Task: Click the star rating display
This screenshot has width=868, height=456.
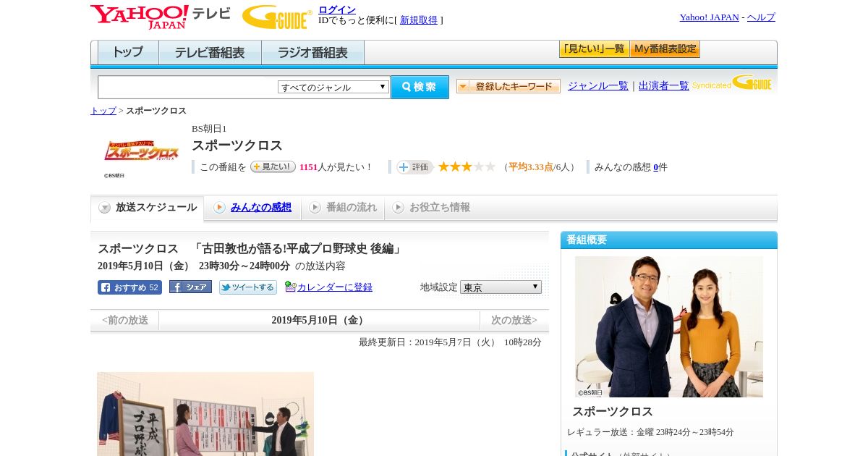Action: (x=467, y=166)
